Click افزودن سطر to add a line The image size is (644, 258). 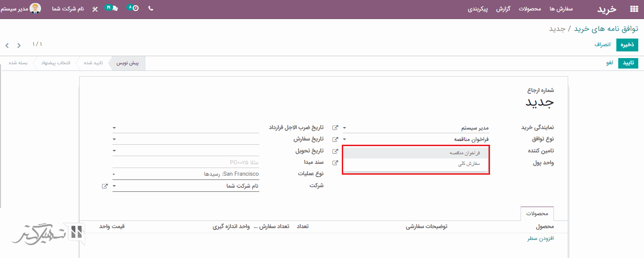pyautogui.click(x=540, y=238)
